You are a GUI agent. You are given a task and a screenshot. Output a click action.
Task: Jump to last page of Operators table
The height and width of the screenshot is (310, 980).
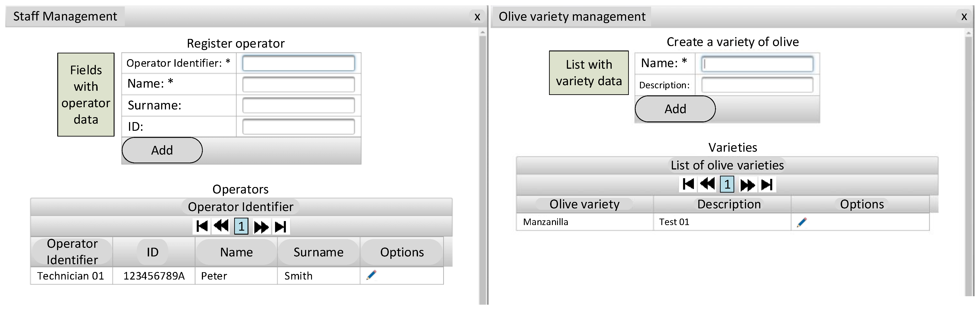point(281,227)
